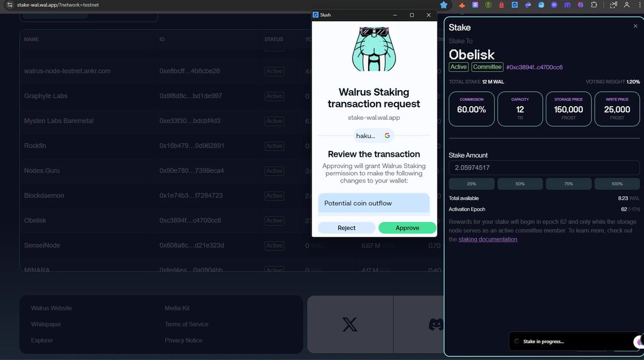Click the Active status of Blockdaemon

tap(274, 196)
